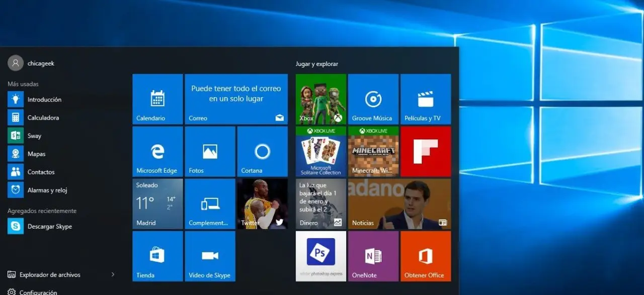Open the Flipboard red tile

click(x=426, y=151)
